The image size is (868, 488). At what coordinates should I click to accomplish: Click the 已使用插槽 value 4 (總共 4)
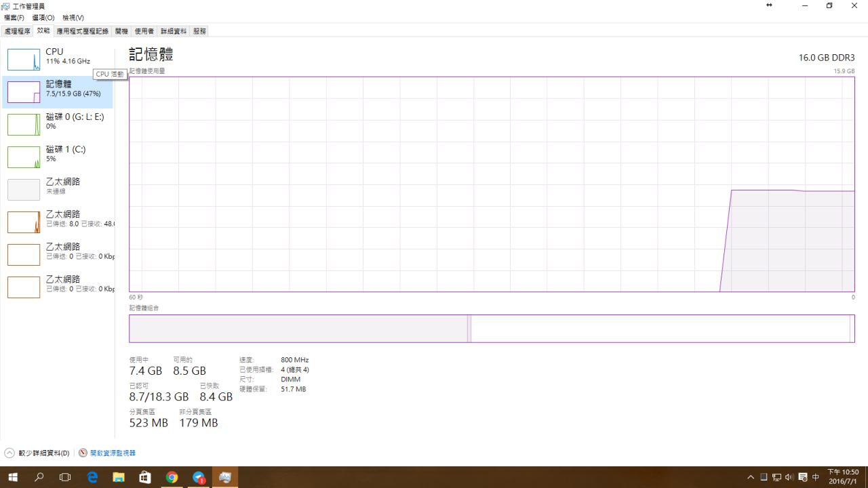coord(294,369)
